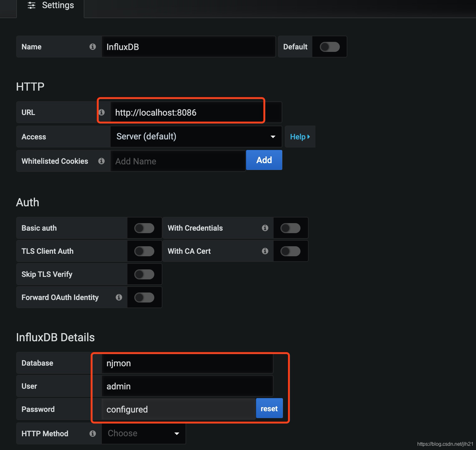Toggle TLS Client Auth switch
Viewport: 476px width, 450px height.
point(144,251)
